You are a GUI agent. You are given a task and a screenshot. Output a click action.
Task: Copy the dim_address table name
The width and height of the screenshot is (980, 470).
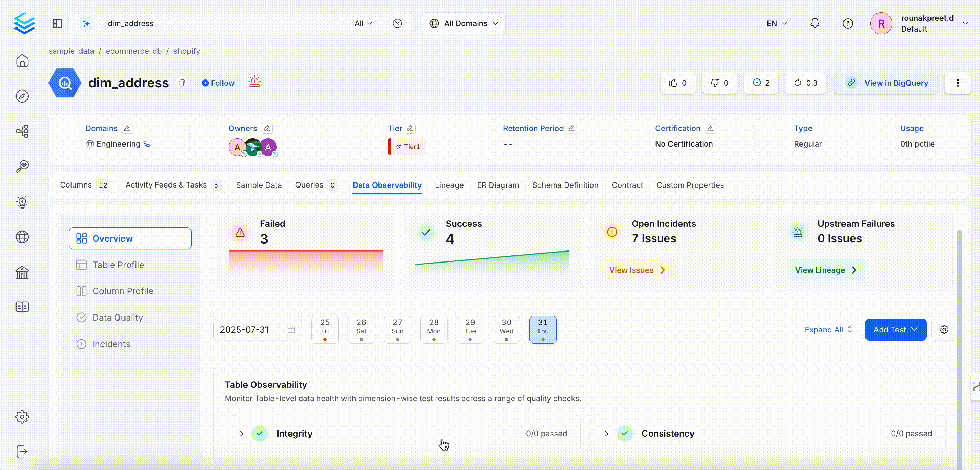click(x=182, y=83)
